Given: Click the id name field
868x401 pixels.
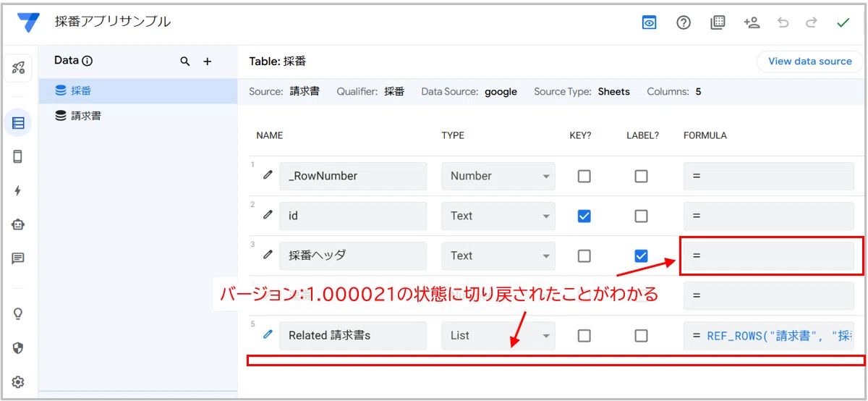Looking at the screenshot, I should 353,216.
